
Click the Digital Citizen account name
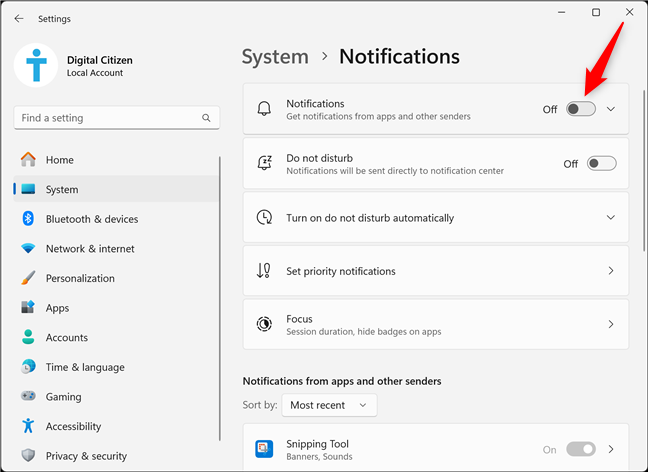point(100,60)
